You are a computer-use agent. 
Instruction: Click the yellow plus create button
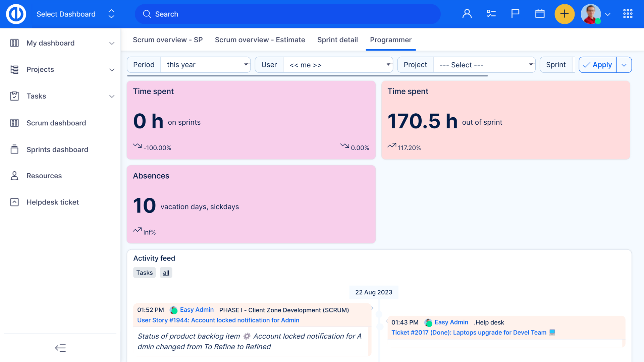point(564,14)
